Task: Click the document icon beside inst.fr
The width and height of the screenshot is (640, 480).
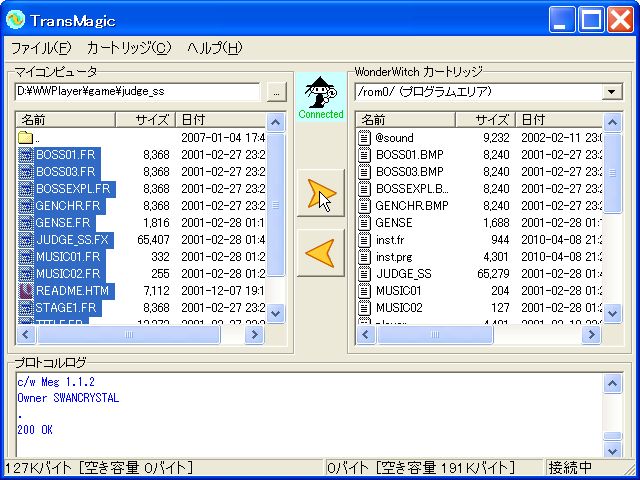Action: (364, 240)
